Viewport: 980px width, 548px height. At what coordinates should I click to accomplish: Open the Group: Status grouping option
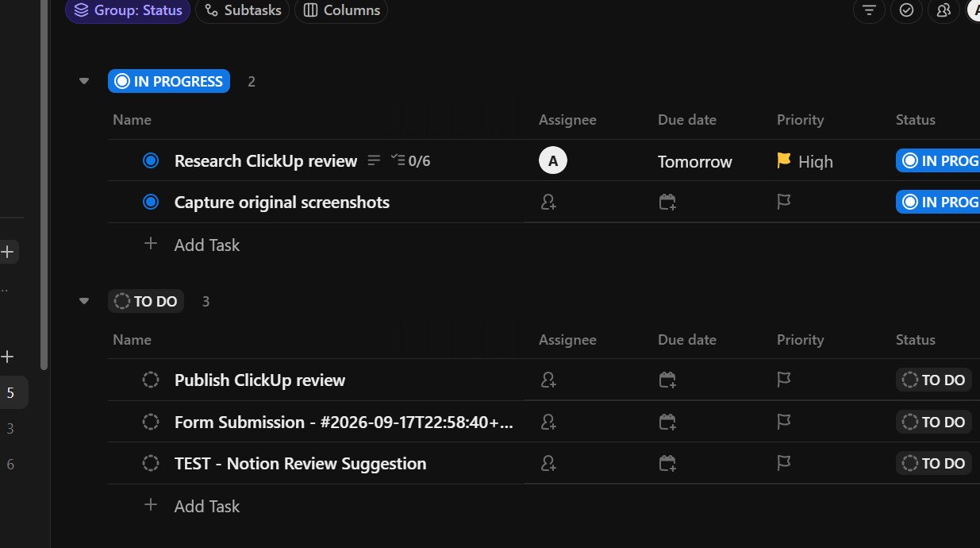coord(128,10)
